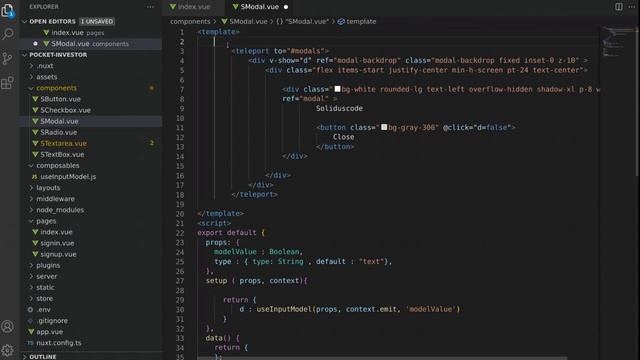Open STextBox.vue file
The width and height of the screenshot is (640, 360).
(x=62, y=154)
